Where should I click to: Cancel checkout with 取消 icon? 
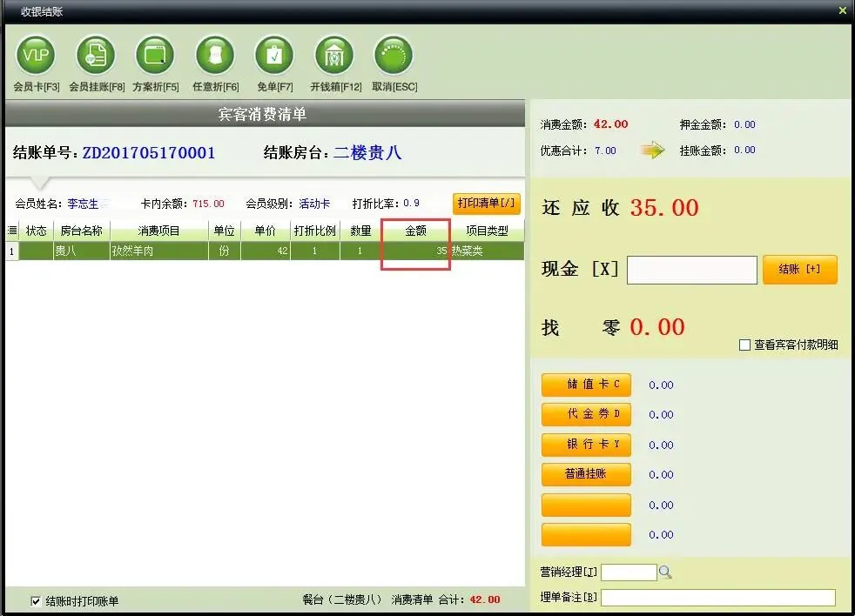(x=394, y=55)
